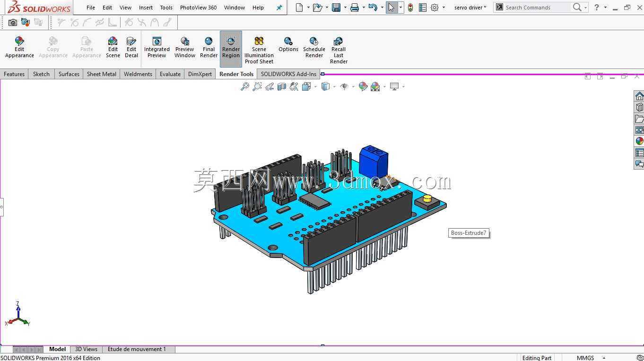
Task: Switch to the Sheet Metal tab
Action: pos(101,74)
